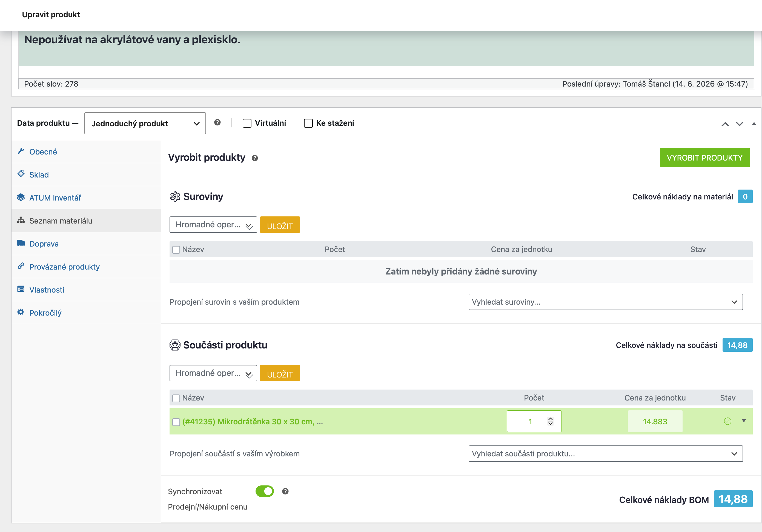
Task: Click the Poslední úpravy Tomáš Štancl text
Action: click(x=655, y=84)
